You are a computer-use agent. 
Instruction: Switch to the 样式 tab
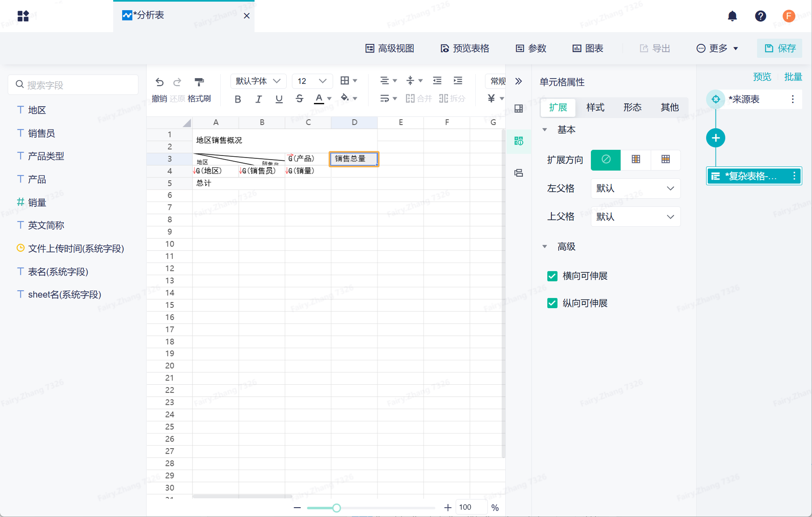[595, 107]
